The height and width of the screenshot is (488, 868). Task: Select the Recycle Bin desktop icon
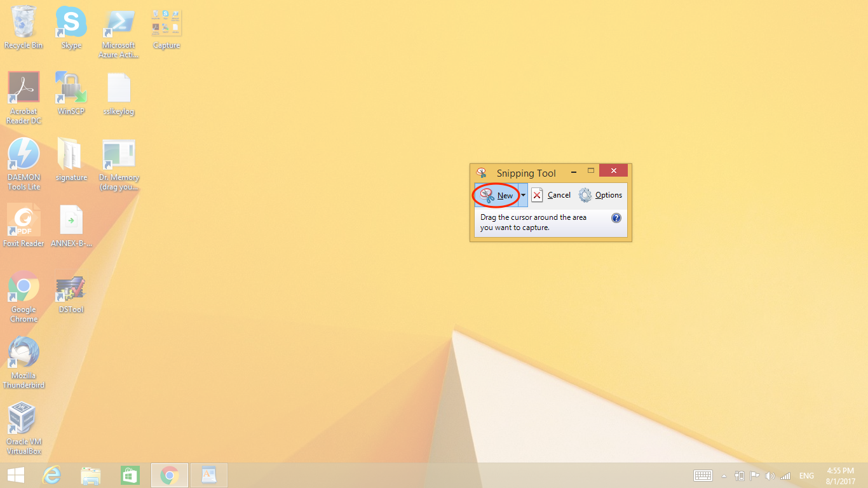point(24,27)
